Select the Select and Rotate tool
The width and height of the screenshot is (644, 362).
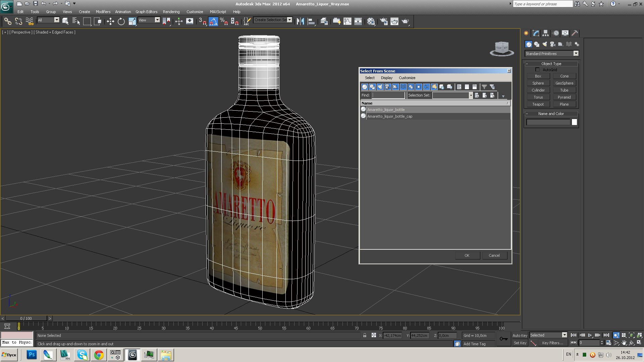(121, 21)
